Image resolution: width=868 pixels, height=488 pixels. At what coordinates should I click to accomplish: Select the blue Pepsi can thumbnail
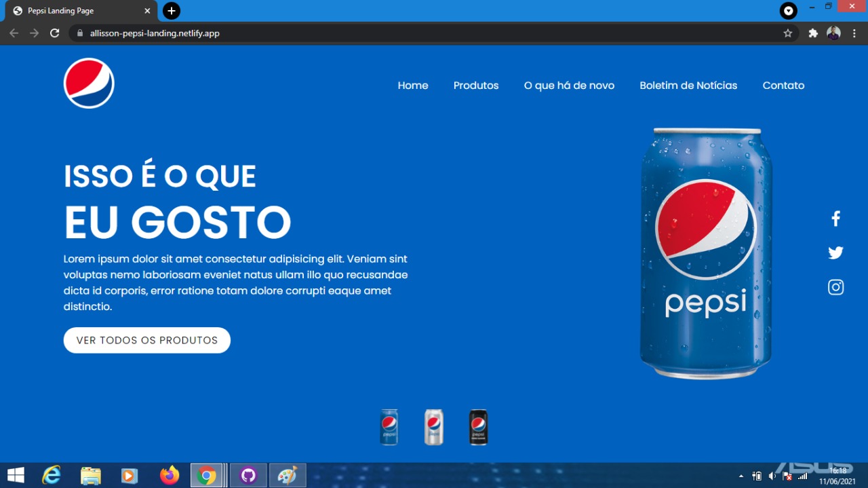(x=389, y=427)
